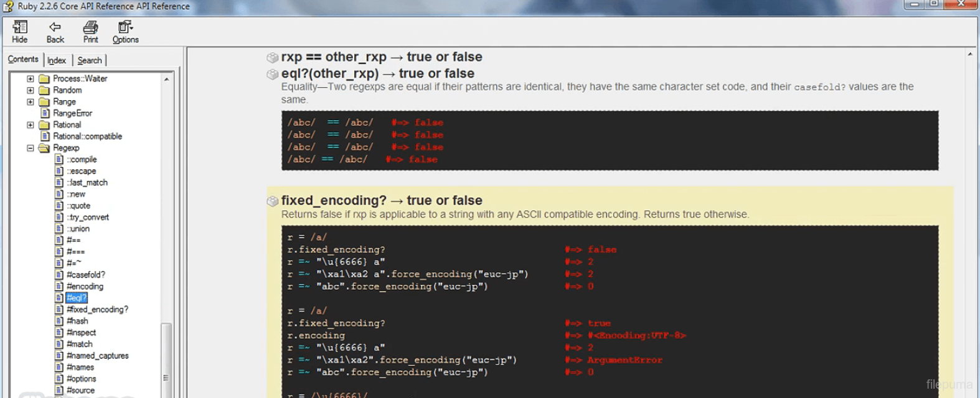Viewport: 980px width, 398px height.
Task: Click the Print toolbar icon
Action: [90, 27]
